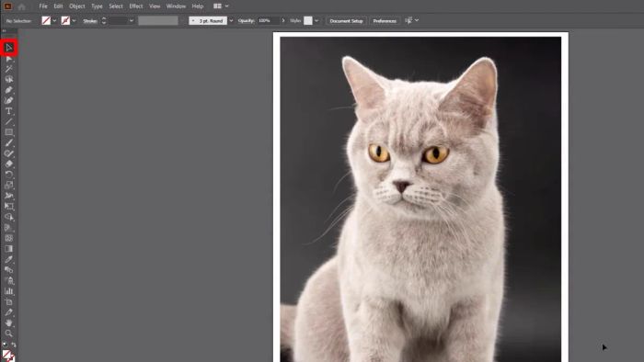Open the Edit menu

pos(58,6)
